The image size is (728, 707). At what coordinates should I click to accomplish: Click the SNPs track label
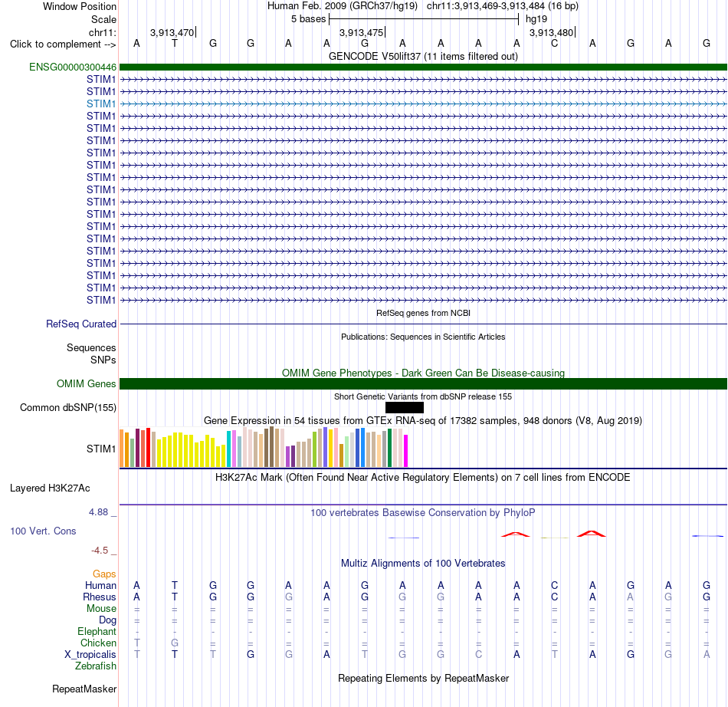pyautogui.click(x=103, y=360)
